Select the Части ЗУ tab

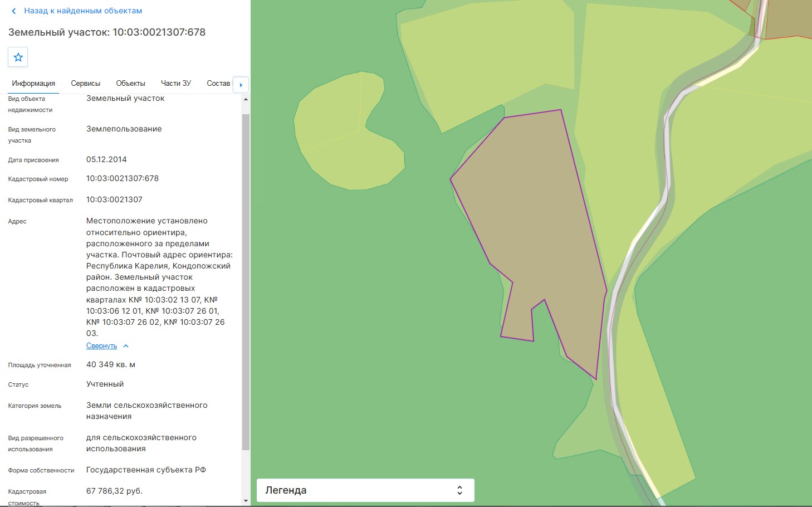click(x=176, y=84)
